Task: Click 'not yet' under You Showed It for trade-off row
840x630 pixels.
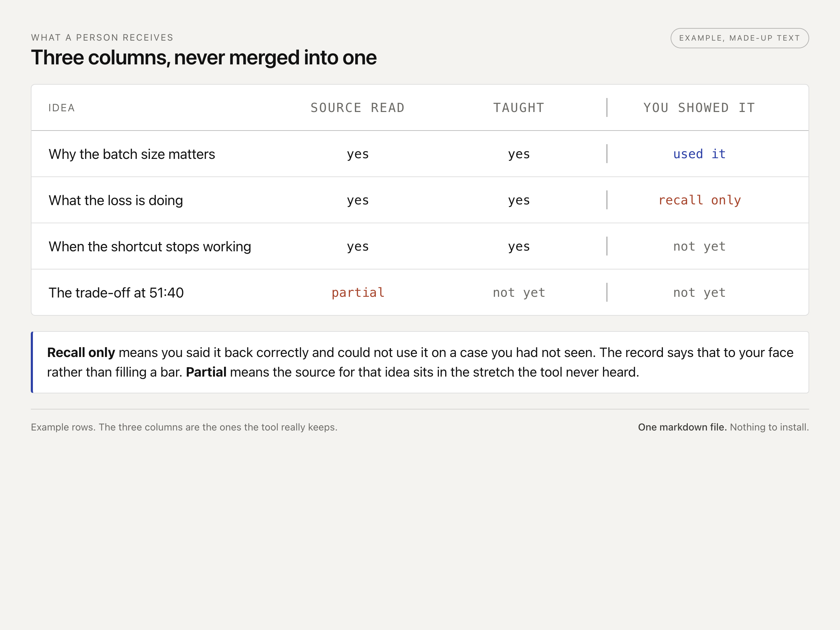Action: coord(700,292)
